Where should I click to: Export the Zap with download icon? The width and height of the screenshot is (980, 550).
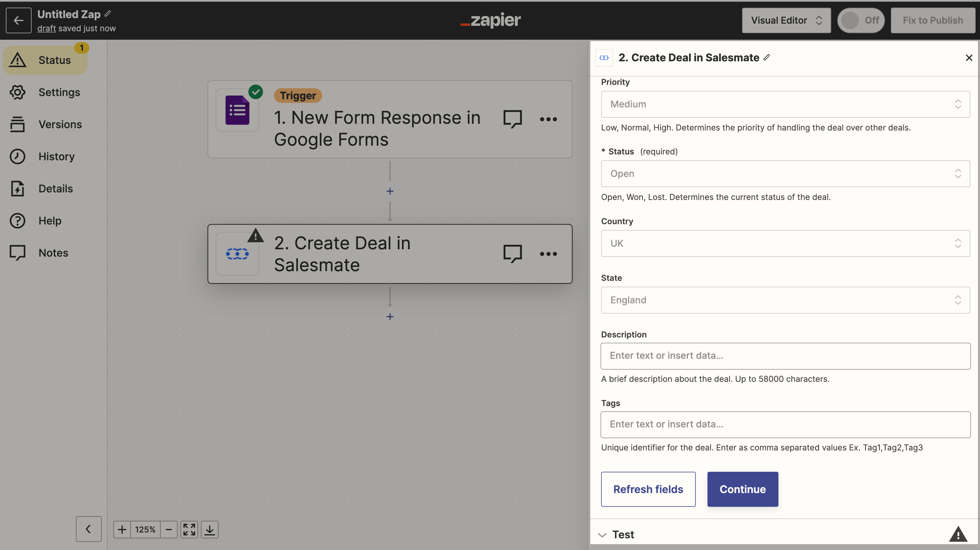point(210,530)
